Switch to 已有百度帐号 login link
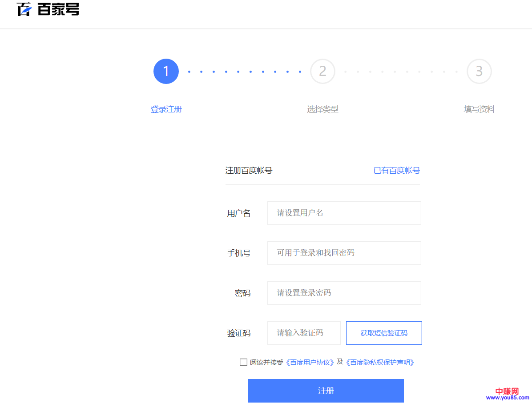The height and width of the screenshot is (403, 532). pos(396,170)
